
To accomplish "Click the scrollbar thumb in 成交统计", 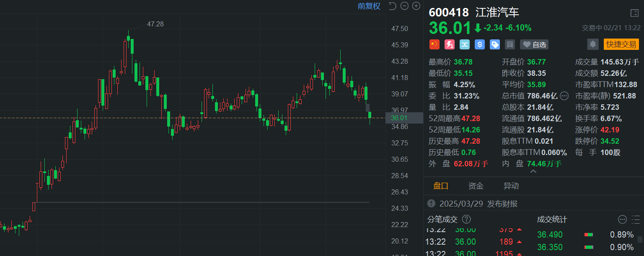I will click(x=640, y=239).
